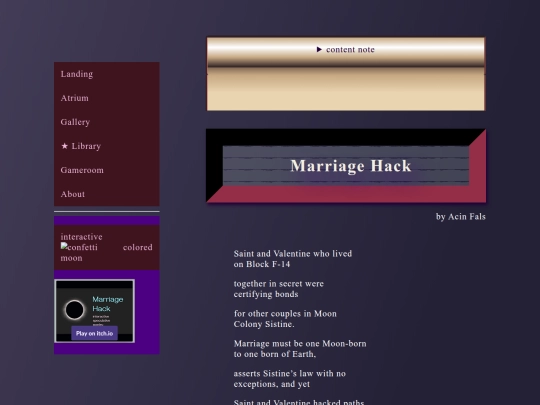Click the Play on itch.io button
This screenshot has height=405, width=540.
click(94, 333)
